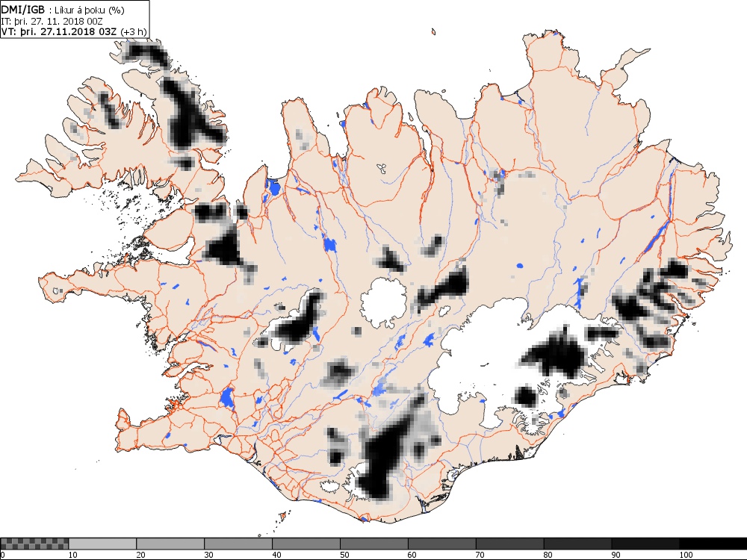The height and width of the screenshot is (560, 747).
Task: Select the 60–70 legend swatch
Action: click(x=441, y=544)
